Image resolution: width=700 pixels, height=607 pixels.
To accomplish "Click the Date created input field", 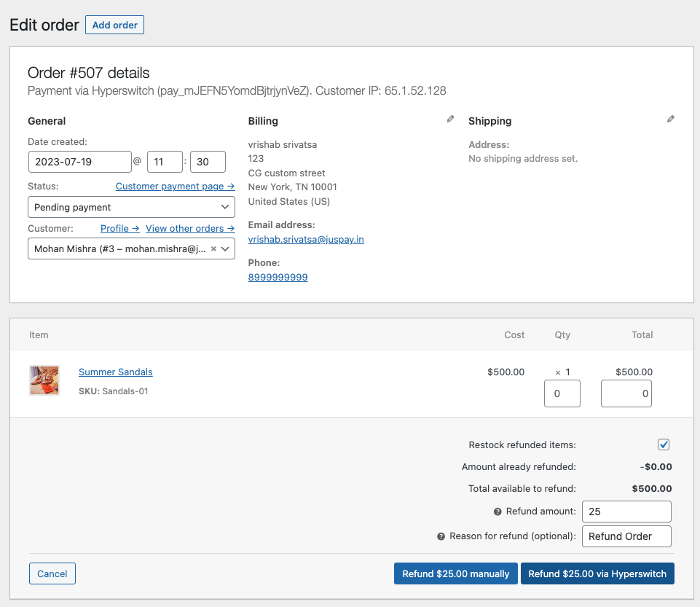I will click(x=80, y=162).
